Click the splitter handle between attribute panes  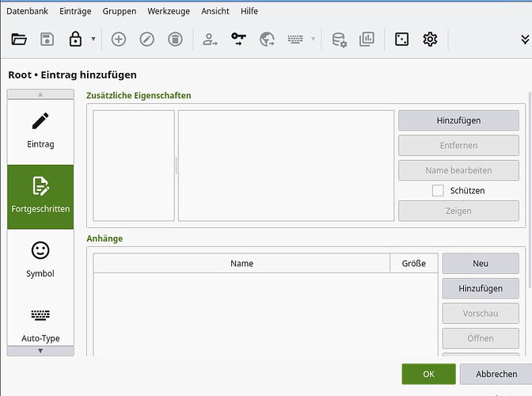(176, 165)
